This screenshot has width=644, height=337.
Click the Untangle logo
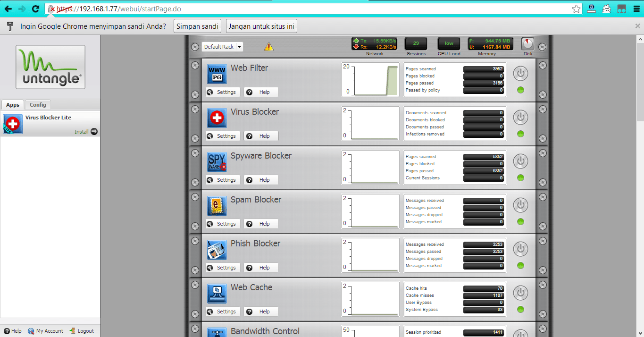click(x=50, y=67)
